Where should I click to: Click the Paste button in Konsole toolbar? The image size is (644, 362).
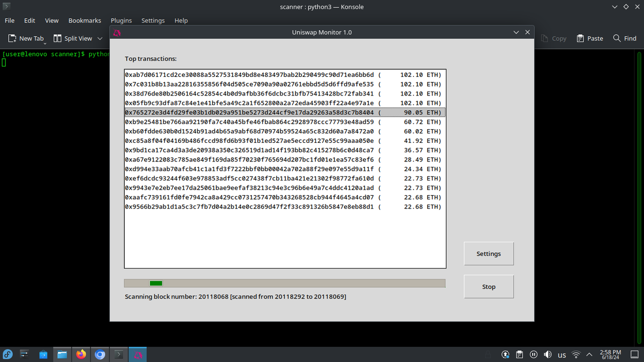(x=590, y=38)
